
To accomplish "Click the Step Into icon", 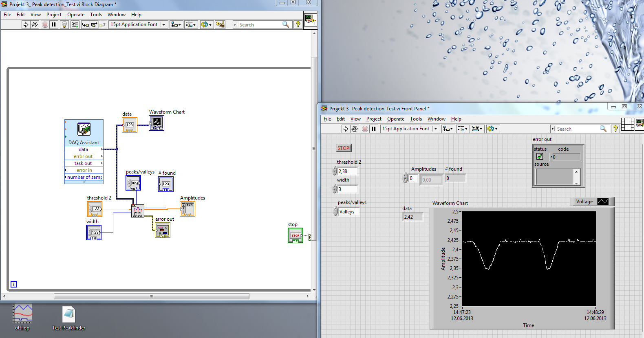I will [85, 25].
